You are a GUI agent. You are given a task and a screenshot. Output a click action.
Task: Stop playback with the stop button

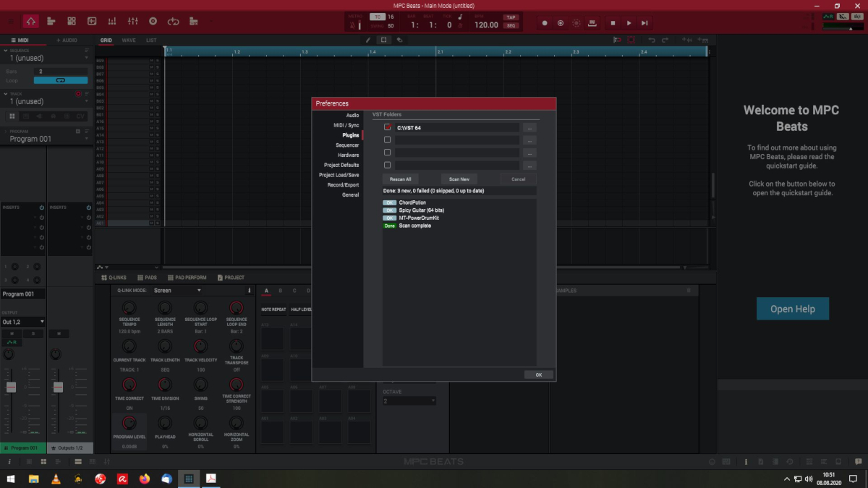tap(613, 23)
